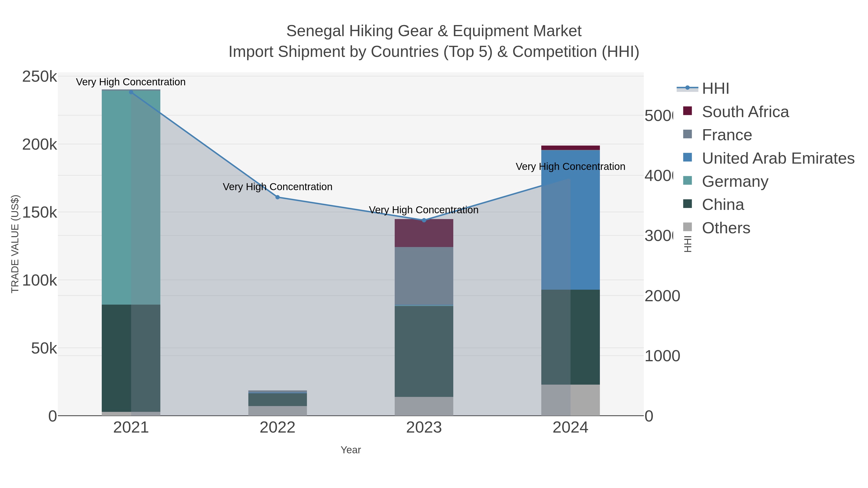Viewport: 868px width, 488px height.
Task: Click the 'Year' axis title
Action: pyautogui.click(x=351, y=450)
